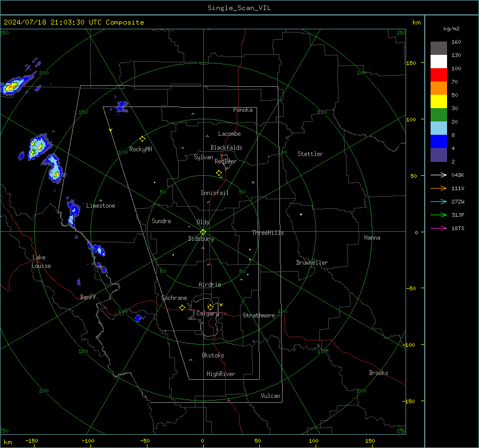Click the yellow diamond marker below Cochrane
The image size is (479, 448).
182,308
